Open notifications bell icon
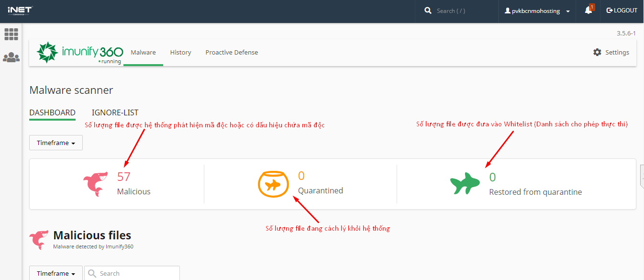Screen dimensions: 644x280 [x=588, y=11]
